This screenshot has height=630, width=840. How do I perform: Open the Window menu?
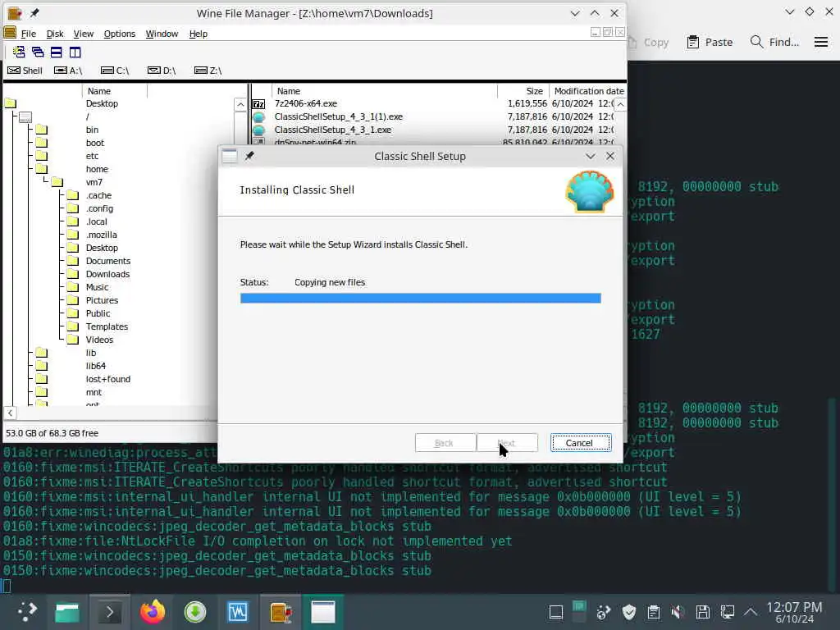(162, 34)
